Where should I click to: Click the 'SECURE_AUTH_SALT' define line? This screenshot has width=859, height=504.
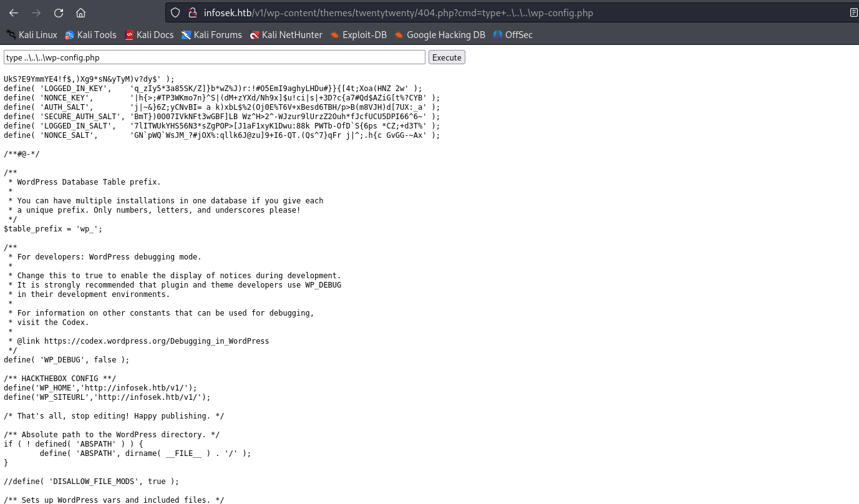tap(222, 117)
